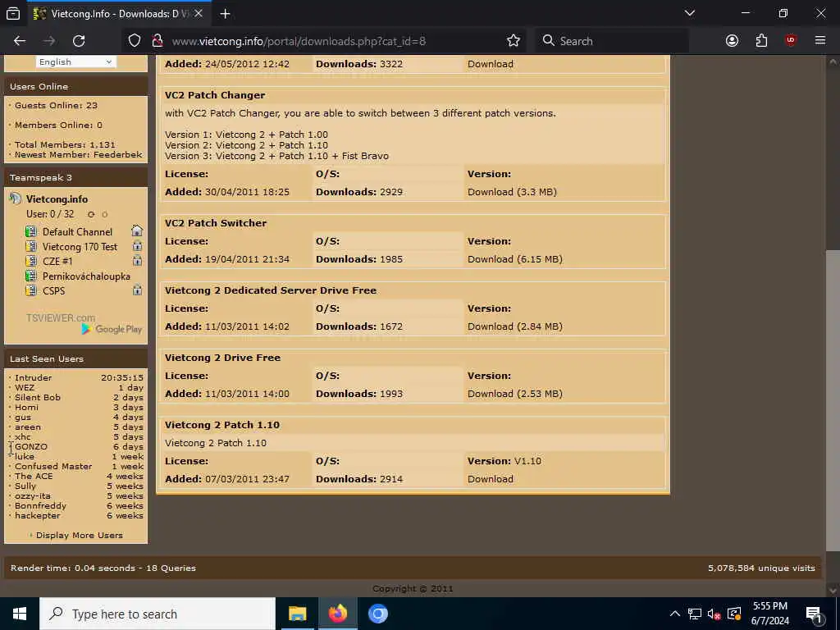The height and width of the screenshot is (630, 840).
Task: List all tabs dropdown arrow
Action: click(690, 13)
